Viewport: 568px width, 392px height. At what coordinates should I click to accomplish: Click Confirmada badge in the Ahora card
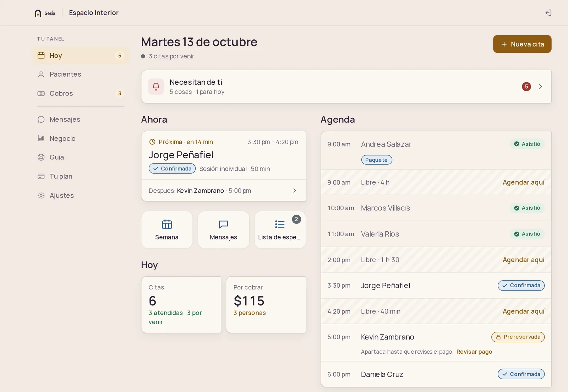pos(172,169)
